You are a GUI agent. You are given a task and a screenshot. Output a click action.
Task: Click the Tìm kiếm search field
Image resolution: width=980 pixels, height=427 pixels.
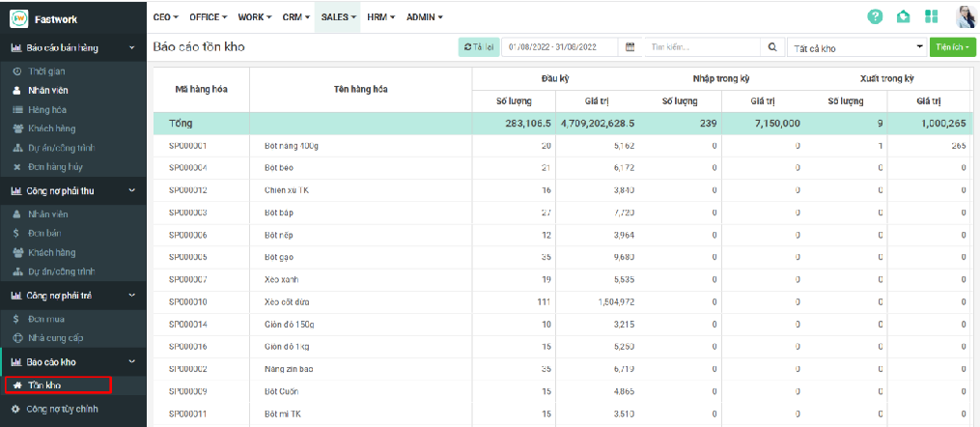tap(702, 47)
